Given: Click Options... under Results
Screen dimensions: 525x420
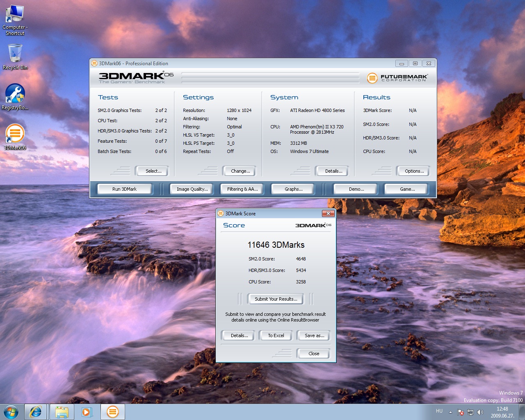Looking at the screenshot, I should coord(414,171).
